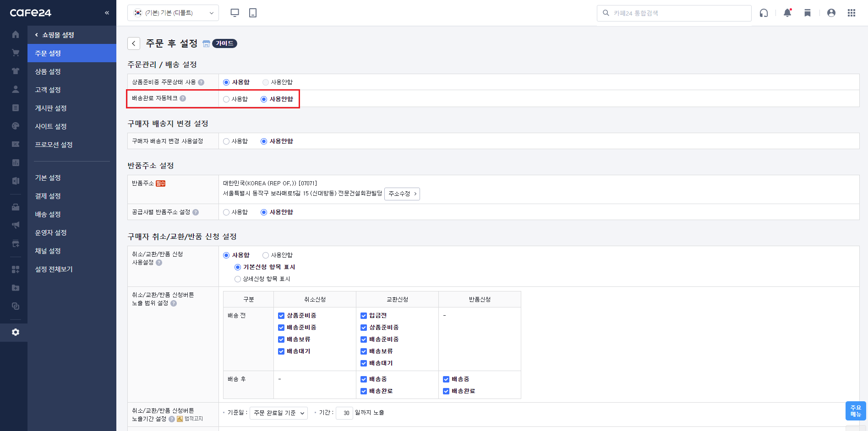868x431 pixels.
Task: Open the store-plus icon in sidebar
Action: pyautogui.click(x=16, y=243)
